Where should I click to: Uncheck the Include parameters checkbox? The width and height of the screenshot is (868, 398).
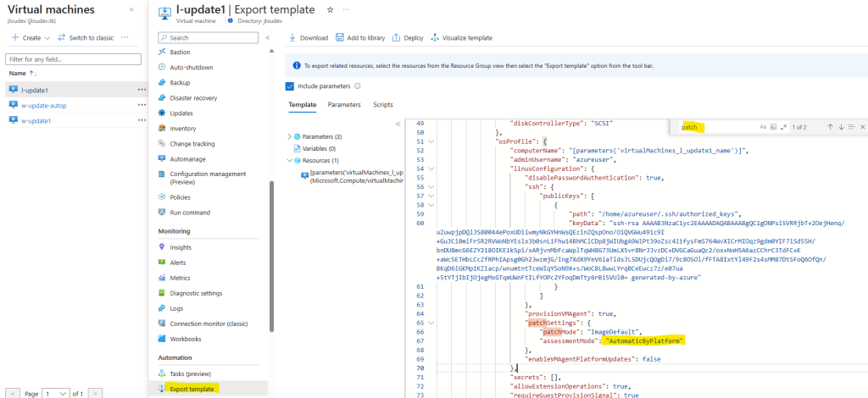point(290,86)
